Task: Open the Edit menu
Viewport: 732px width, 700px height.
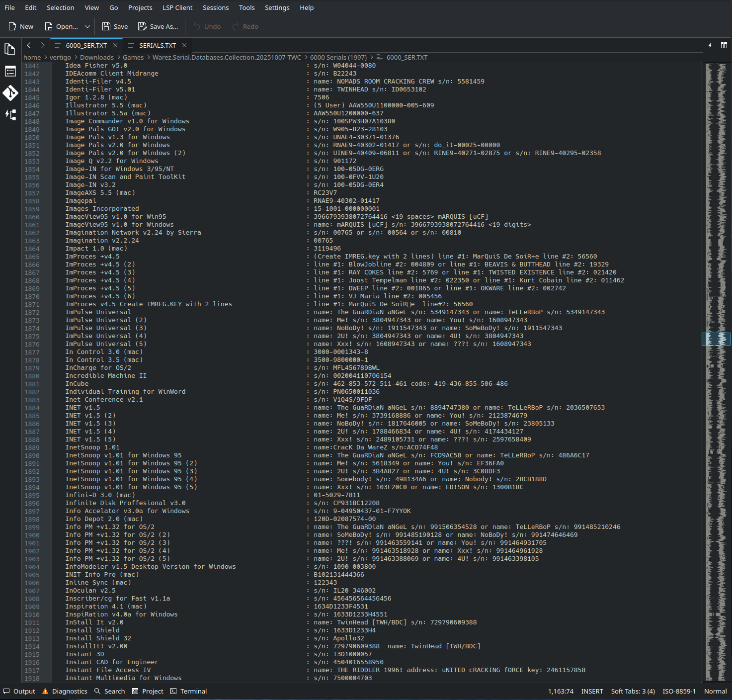Action: coord(31,7)
